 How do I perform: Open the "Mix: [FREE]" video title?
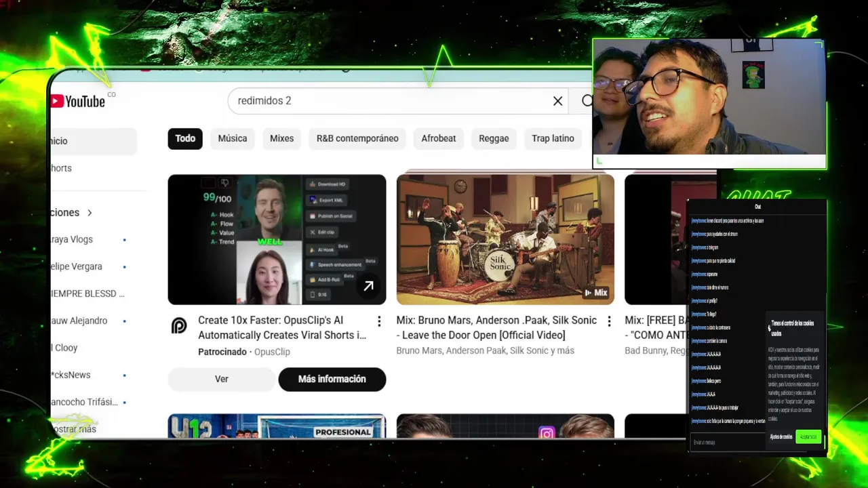click(x=656, y=327)
